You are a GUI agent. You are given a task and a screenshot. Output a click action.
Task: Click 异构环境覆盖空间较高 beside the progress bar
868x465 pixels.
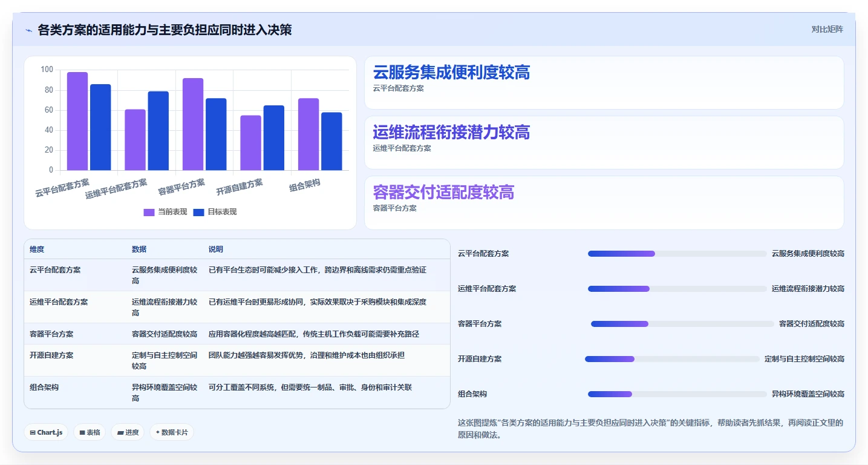coord(808,394)
